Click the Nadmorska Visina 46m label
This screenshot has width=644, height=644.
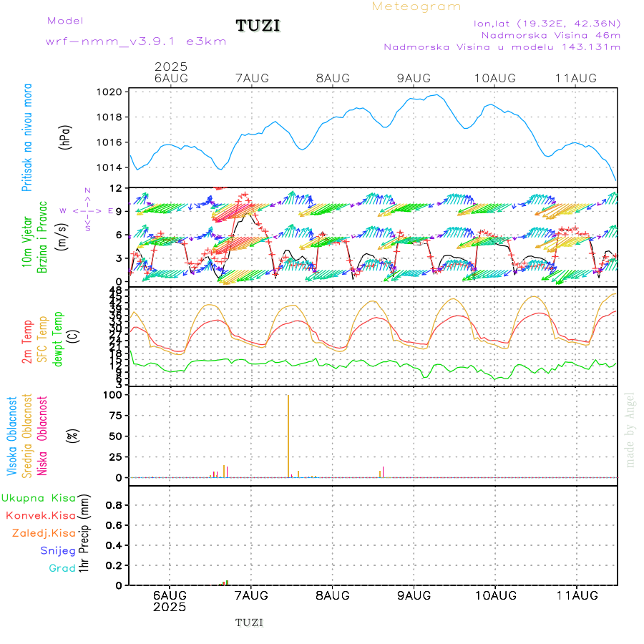[550, 35]
